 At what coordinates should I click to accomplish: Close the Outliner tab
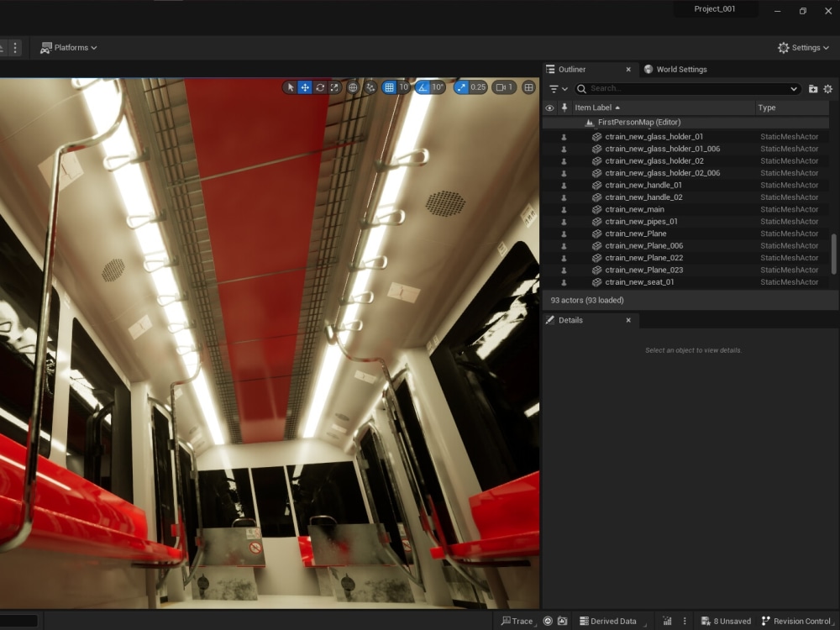click(628, 69)
